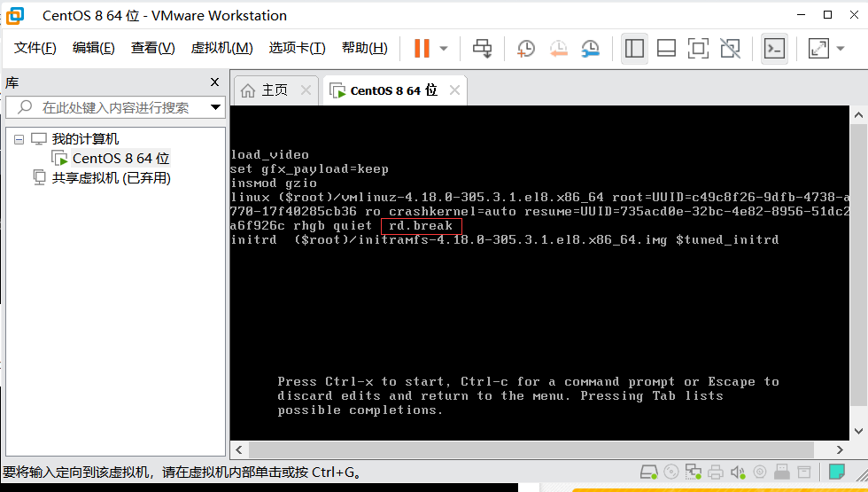868x492 pixels.
Task: Open the 虚拟机(M) menu
Action: pos(221,48)
